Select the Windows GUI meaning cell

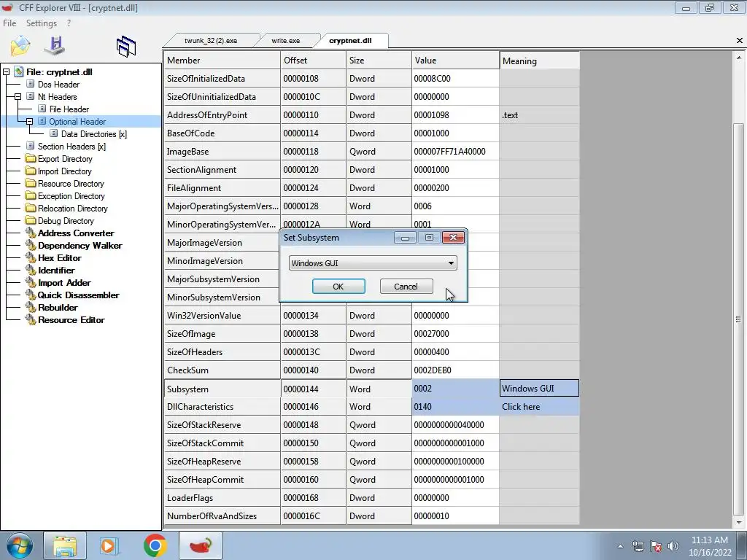click(x=539, y=388)
